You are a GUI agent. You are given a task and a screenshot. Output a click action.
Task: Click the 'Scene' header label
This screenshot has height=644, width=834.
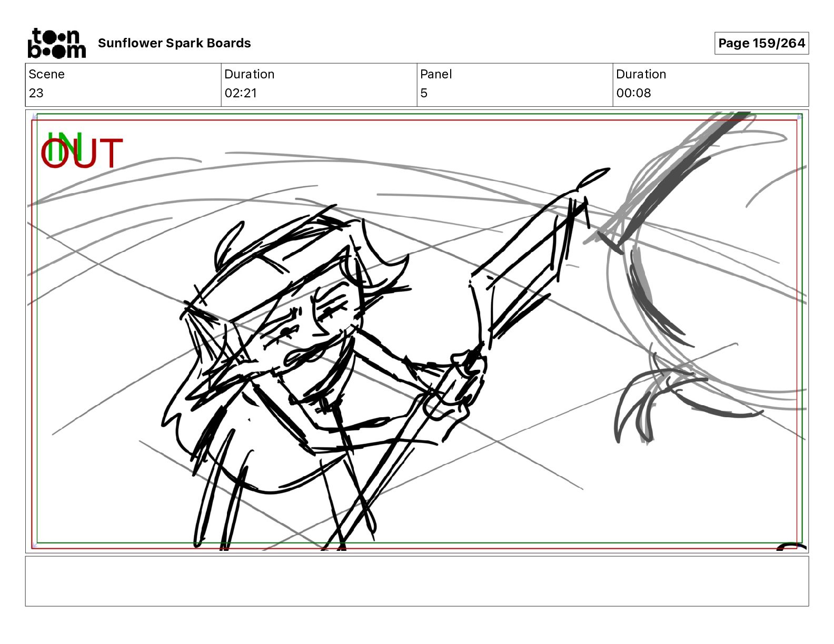(x=46, y=74)
